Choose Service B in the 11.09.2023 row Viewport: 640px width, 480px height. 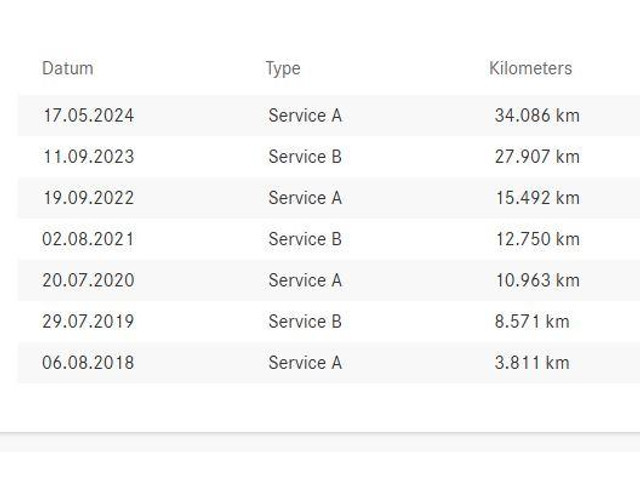[305, 157]
